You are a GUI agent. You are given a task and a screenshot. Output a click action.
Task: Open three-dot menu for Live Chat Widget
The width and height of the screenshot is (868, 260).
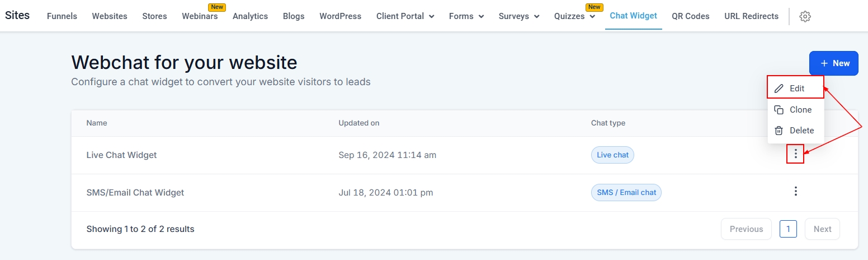click(795, 154)
